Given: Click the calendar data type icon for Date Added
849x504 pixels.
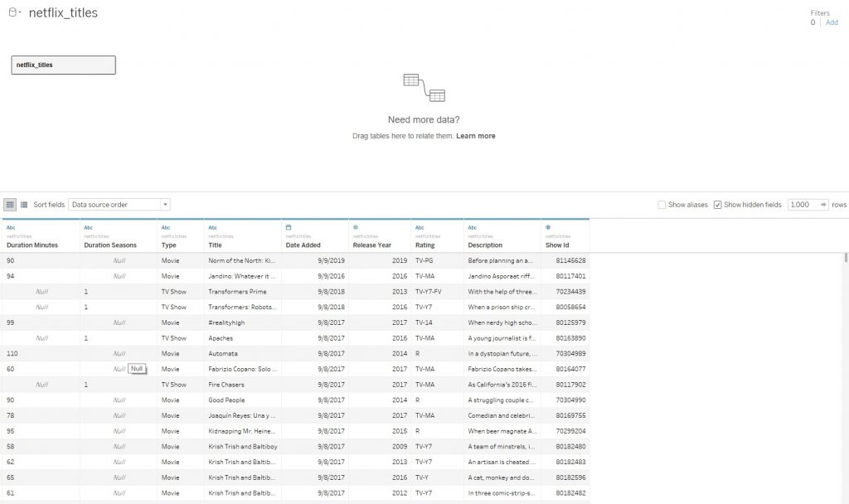Looking at the screenshot, I should (289, 227).
